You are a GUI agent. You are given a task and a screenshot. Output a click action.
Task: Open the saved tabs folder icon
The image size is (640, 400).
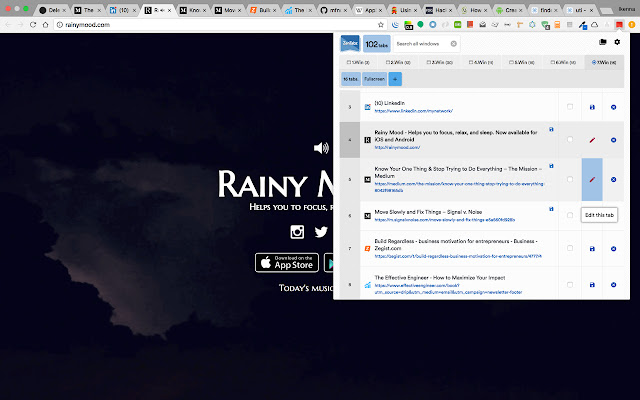[602, 42]
